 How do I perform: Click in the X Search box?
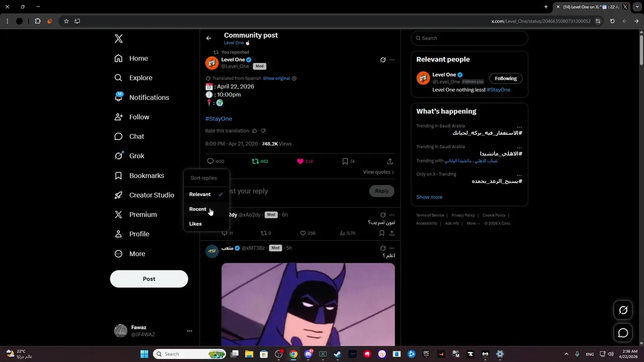[469, 38]
